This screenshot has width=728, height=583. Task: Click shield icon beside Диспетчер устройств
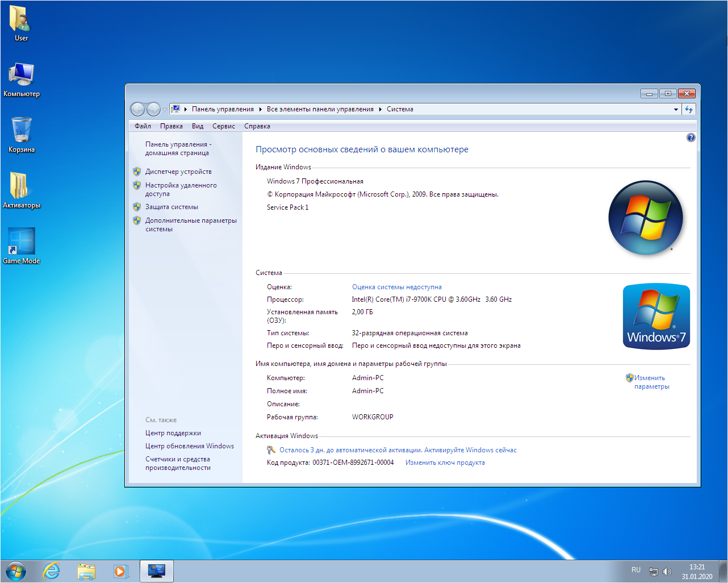[137, 172]
